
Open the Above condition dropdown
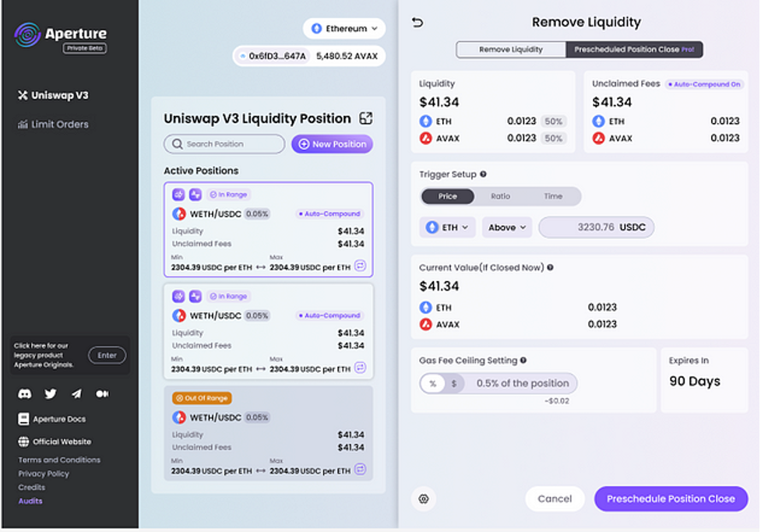pyautogui.click(x=507, y=227)
